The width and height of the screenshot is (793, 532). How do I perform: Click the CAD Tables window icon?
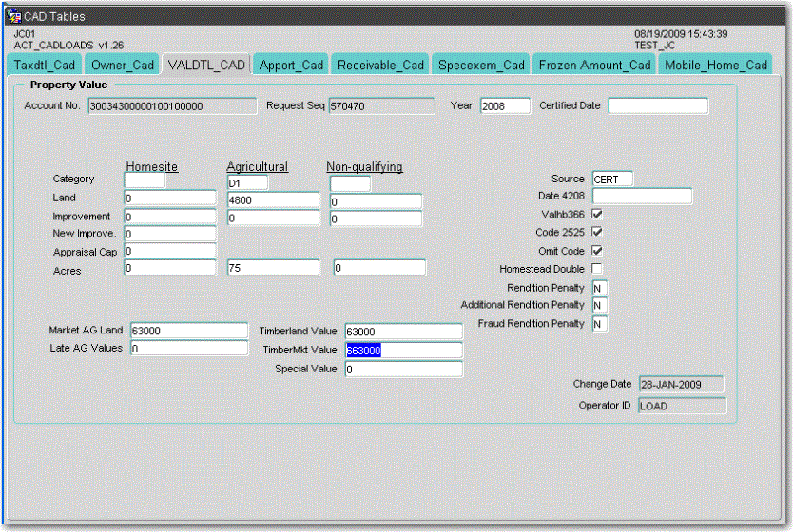14,16
